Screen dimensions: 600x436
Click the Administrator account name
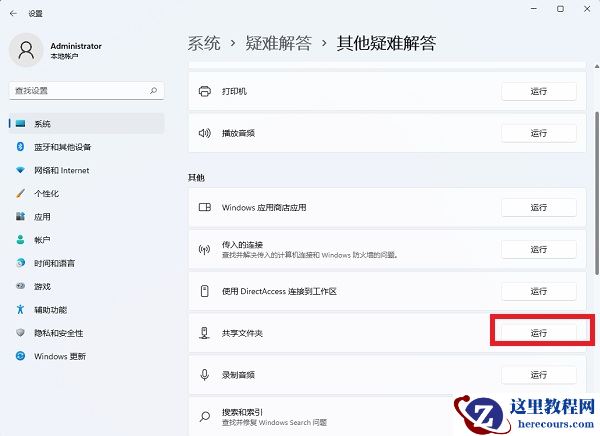pos(76,46)
